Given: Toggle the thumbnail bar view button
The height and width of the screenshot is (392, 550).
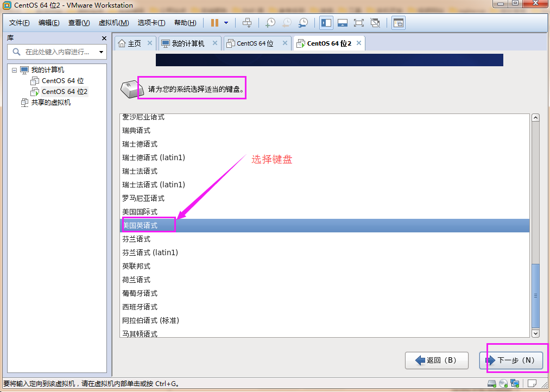Looking at the screenshot, I should tap(342, 23).
